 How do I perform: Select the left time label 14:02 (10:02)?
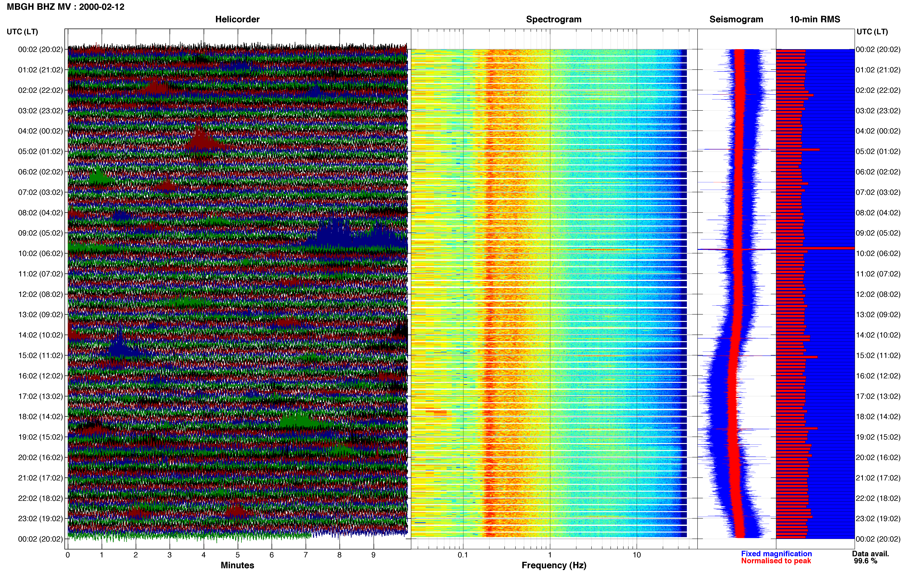pyautogui.click(x=41, y=335)
